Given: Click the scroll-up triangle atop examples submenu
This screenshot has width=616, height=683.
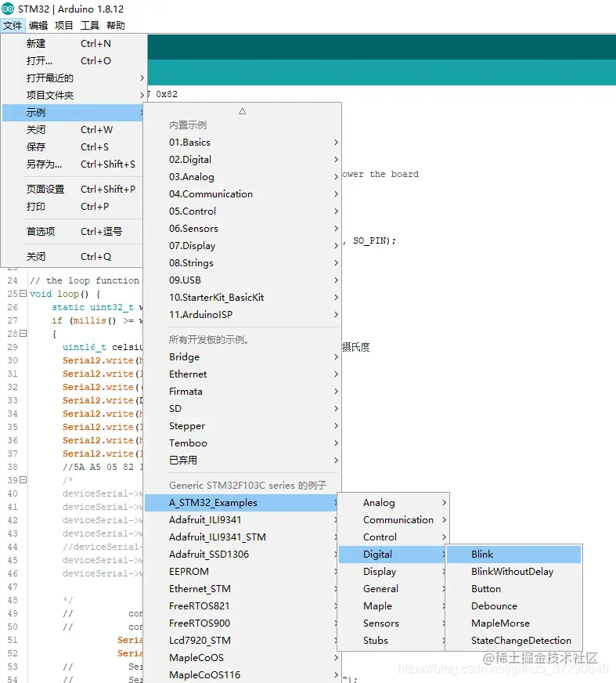Looking at the screenshot, I should coord(243,111).
